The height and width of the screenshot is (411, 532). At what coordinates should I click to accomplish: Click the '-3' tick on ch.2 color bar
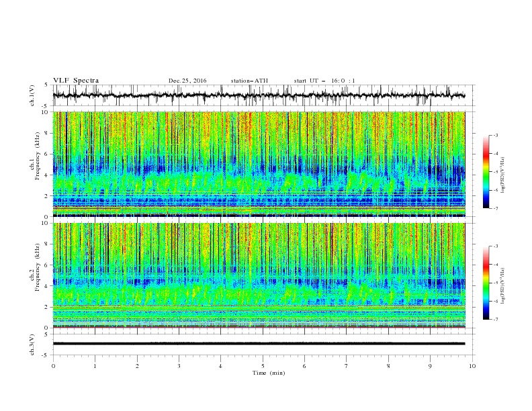[496, 246]
